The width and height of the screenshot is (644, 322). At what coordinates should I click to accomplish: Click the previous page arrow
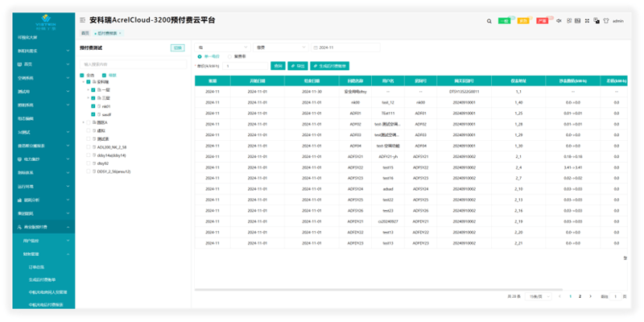pyautogui.click(x=559, y=296)
